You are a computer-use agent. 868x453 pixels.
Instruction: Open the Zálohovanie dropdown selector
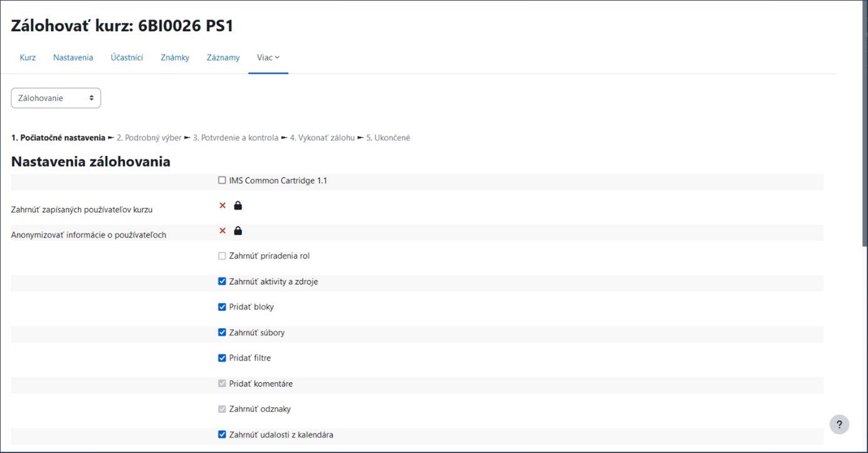(x=56, y=98)
